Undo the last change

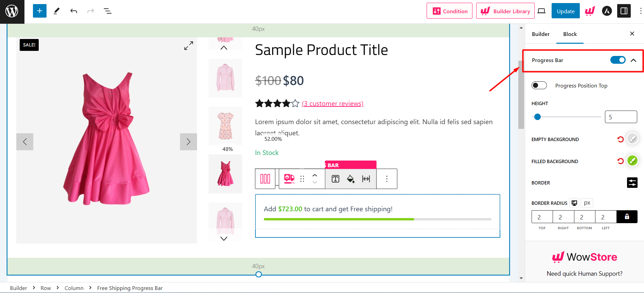tap(74, 11)
